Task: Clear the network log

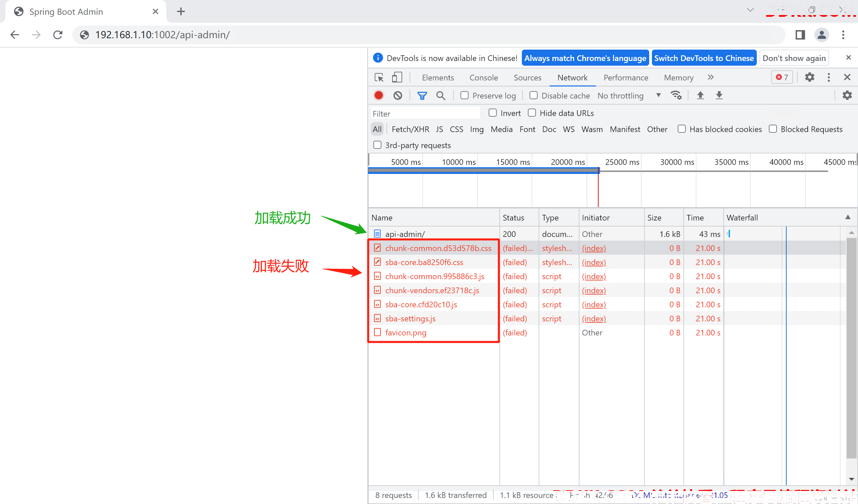Action: coord(398,96)
